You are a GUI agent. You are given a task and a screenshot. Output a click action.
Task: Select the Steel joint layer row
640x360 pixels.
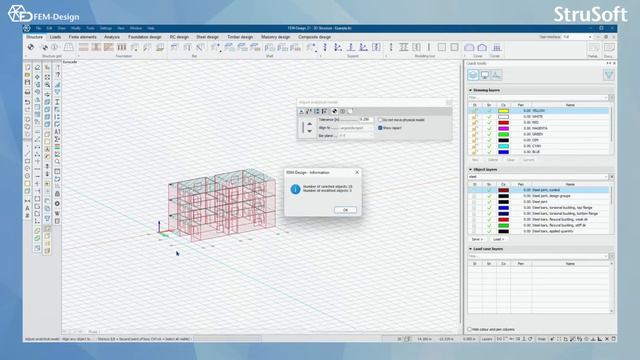538,202
